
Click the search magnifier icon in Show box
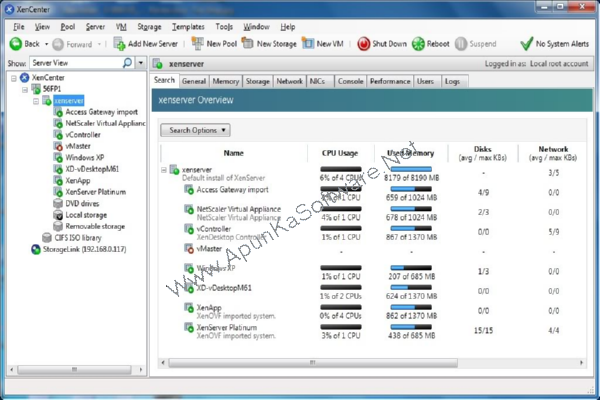(127, 62)
